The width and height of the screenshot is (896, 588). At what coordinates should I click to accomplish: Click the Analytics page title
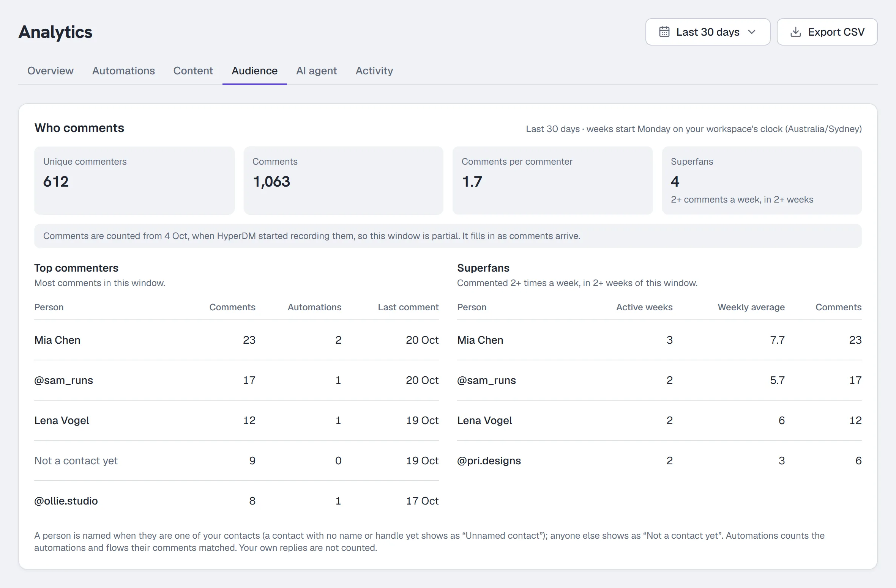click(x=55, y=32)
